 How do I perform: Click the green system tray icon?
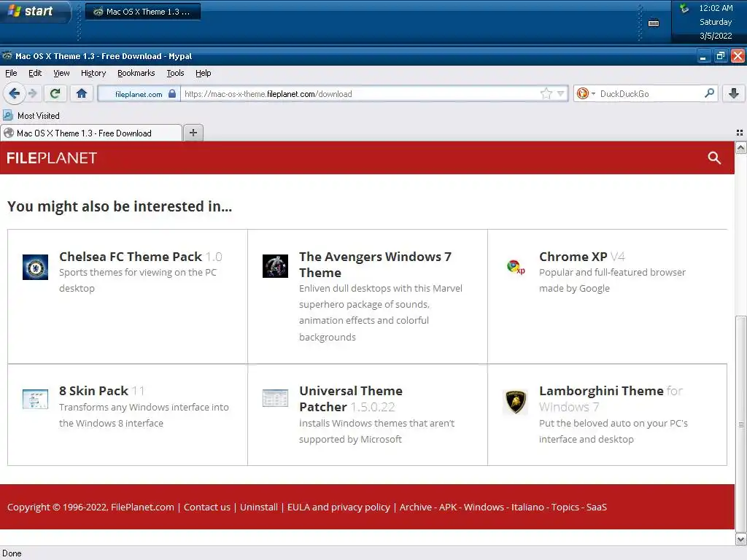684,8
